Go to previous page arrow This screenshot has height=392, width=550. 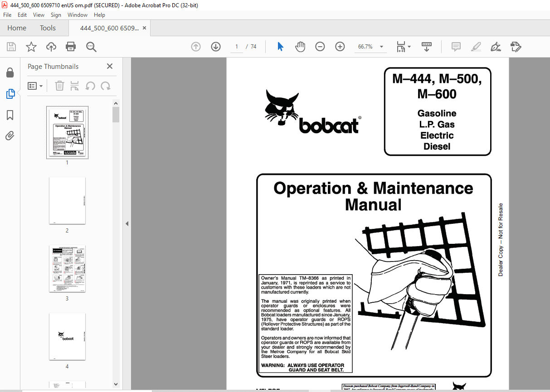pyautogui.click(x=196, y=47)
